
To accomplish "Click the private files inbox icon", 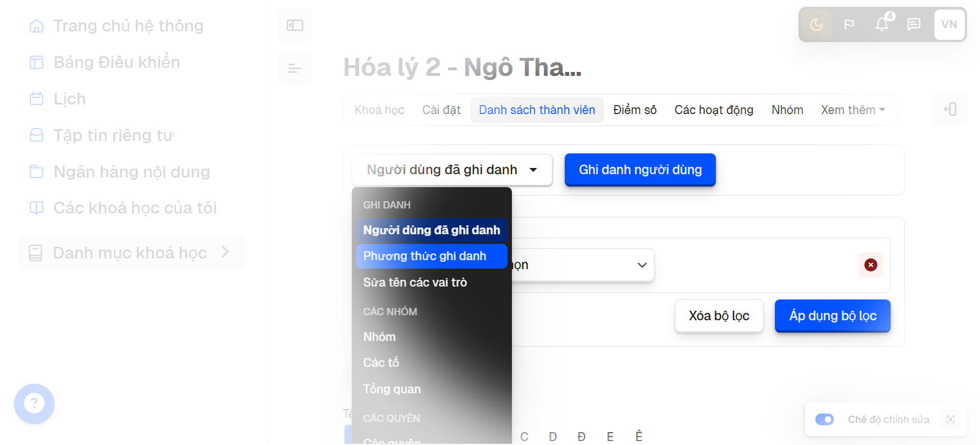I will (37, 135).
